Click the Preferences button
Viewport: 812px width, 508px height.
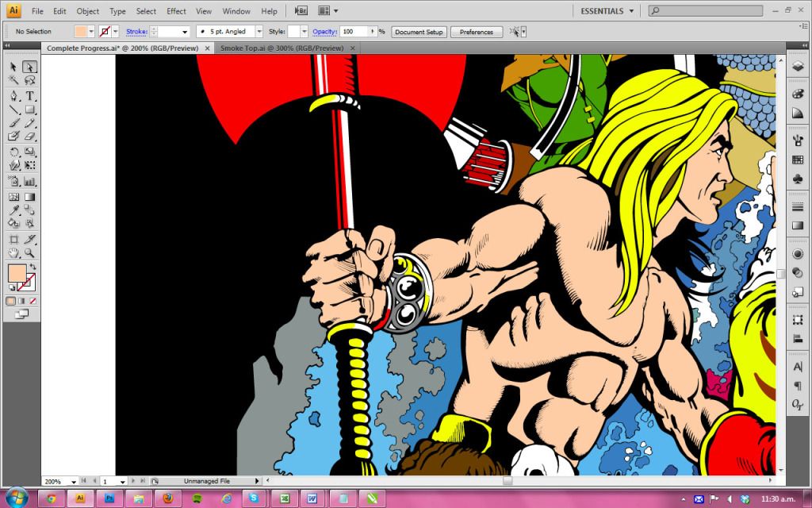coord(476,32)
